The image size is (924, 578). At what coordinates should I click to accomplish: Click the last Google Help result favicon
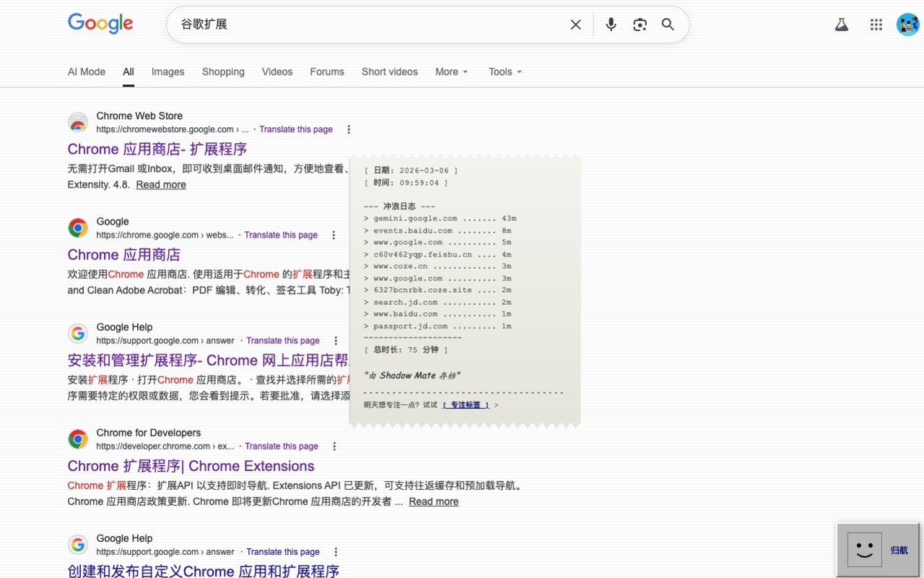tap(78, 544)
